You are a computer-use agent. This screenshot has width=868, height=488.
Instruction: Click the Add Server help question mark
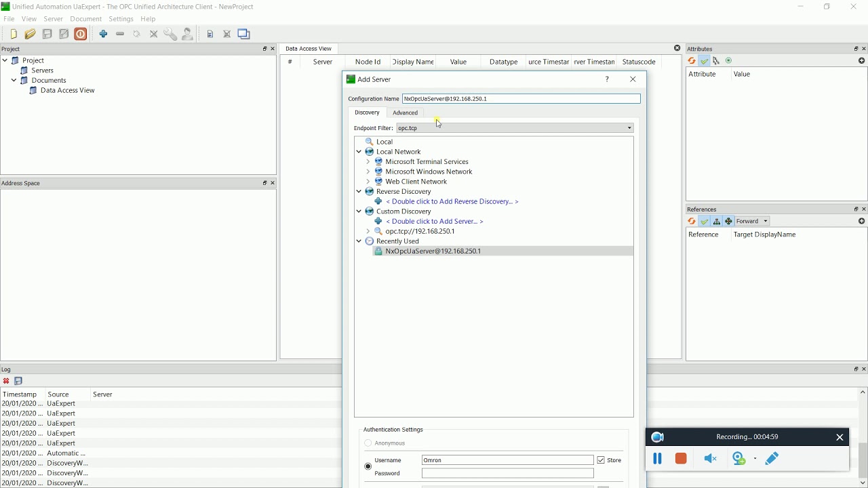coord(608,79)
